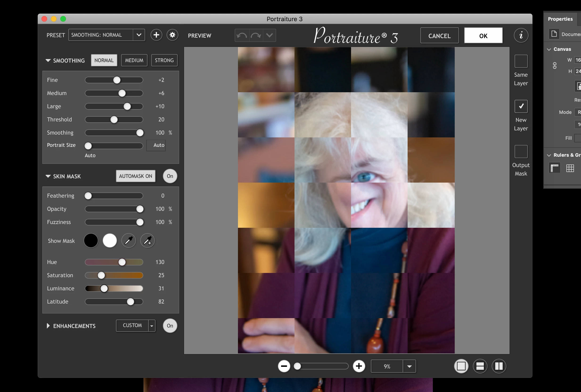This screenshot has width=581, height=392.
Task: Select the skin tone eyedropper tool
Action: 128,241
